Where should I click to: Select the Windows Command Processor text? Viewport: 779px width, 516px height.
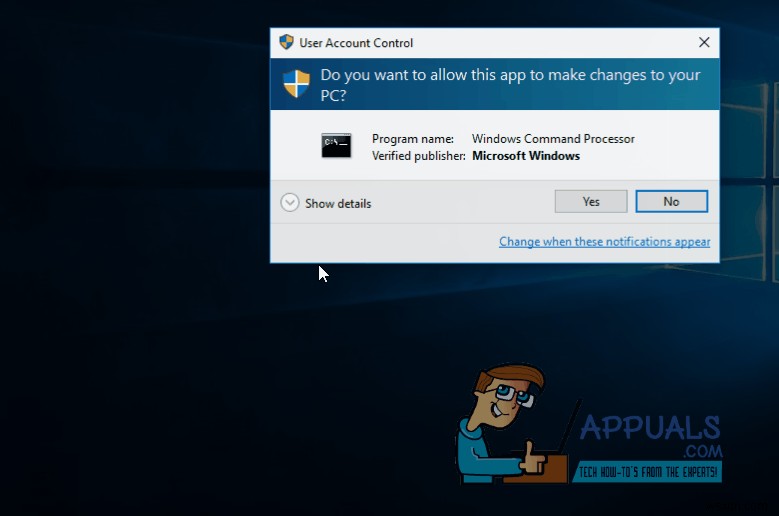(553, 139)
